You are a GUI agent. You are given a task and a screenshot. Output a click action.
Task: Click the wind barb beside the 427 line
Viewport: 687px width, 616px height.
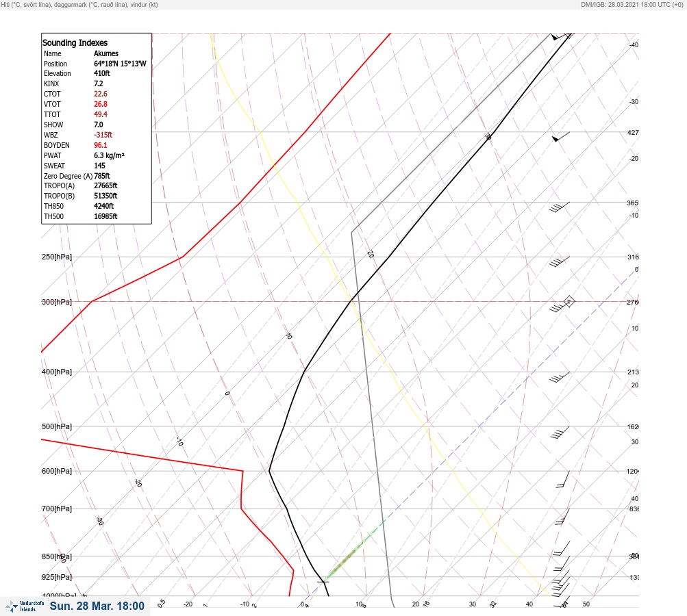pyautogui.click(x=561, y=137)
